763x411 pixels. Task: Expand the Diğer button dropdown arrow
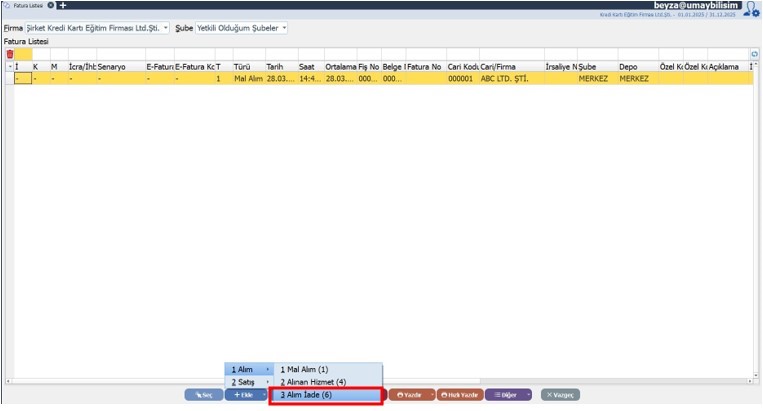(527, 395)
